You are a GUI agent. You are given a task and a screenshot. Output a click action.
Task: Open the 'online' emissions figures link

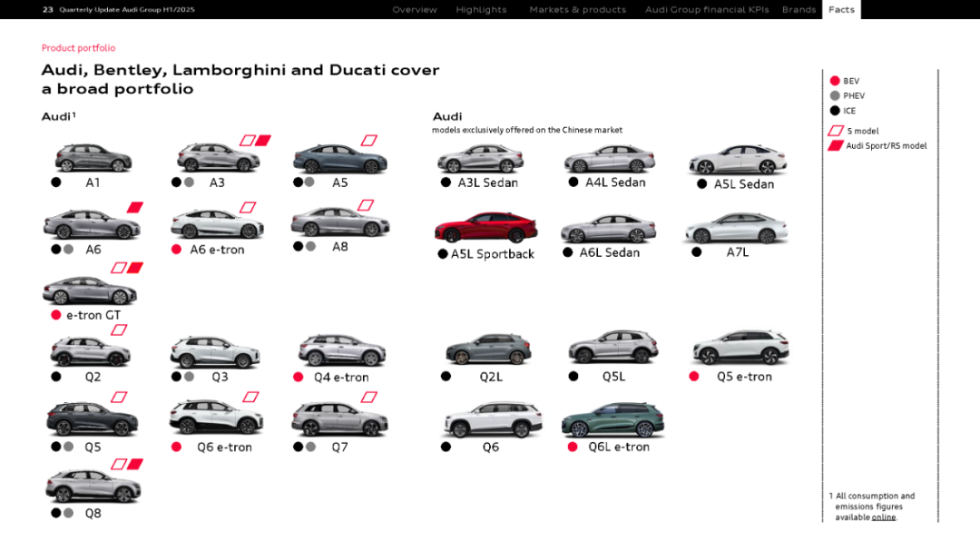pos(883,517)
